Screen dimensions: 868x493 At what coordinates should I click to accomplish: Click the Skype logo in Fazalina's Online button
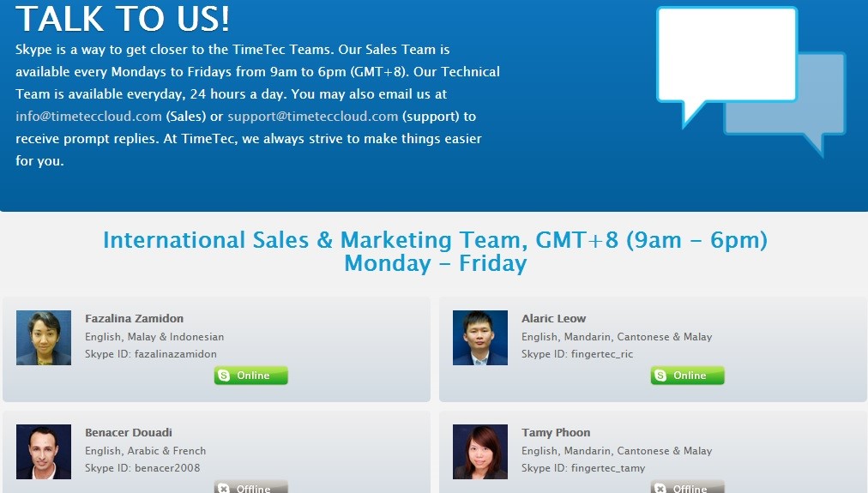click(224, 376)
